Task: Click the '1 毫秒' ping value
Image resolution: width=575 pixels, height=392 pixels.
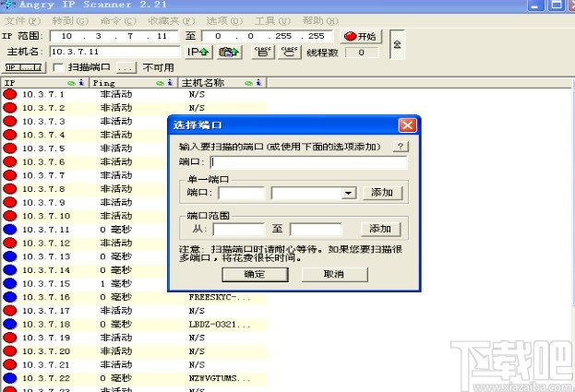Action: click(116, 283)
